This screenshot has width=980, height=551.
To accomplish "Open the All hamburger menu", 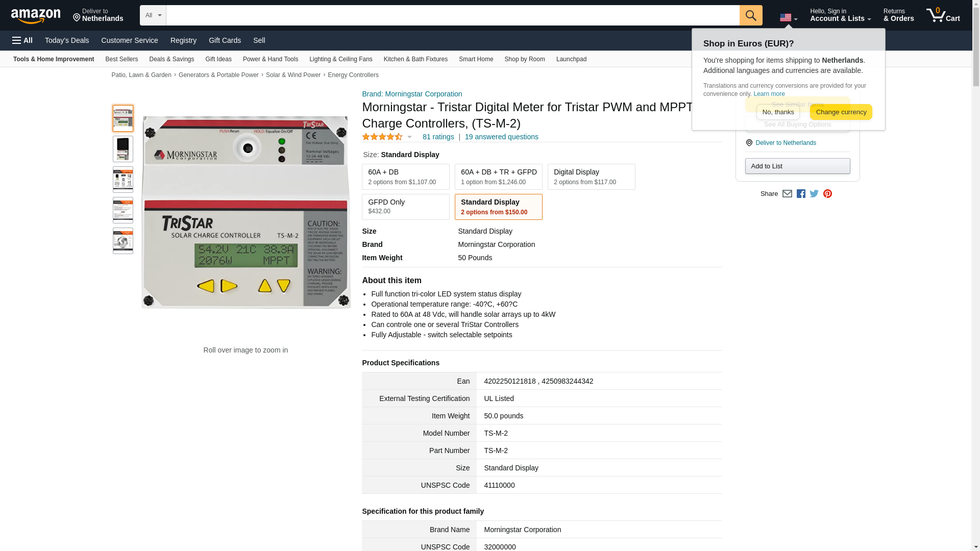I will [x=22, y=40].
